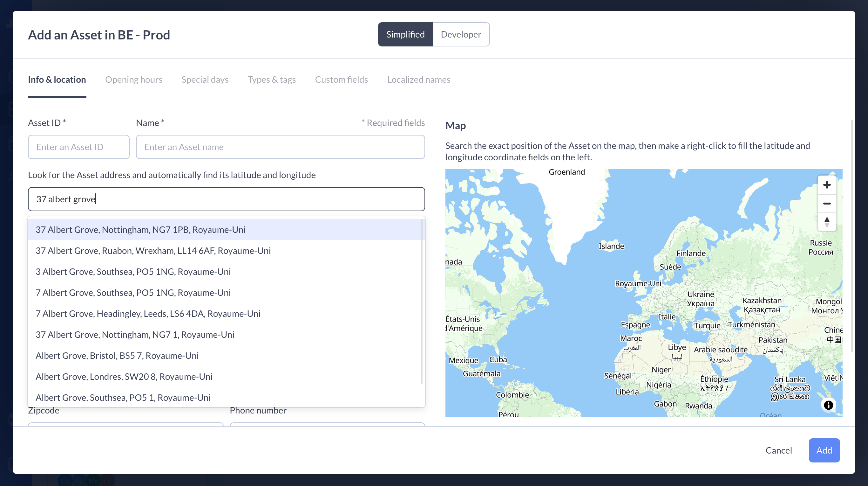Image resolution: width=868 pixels, height=486 pixels.
Task: Focus the Asset ID input field
Action: [78, 147]
